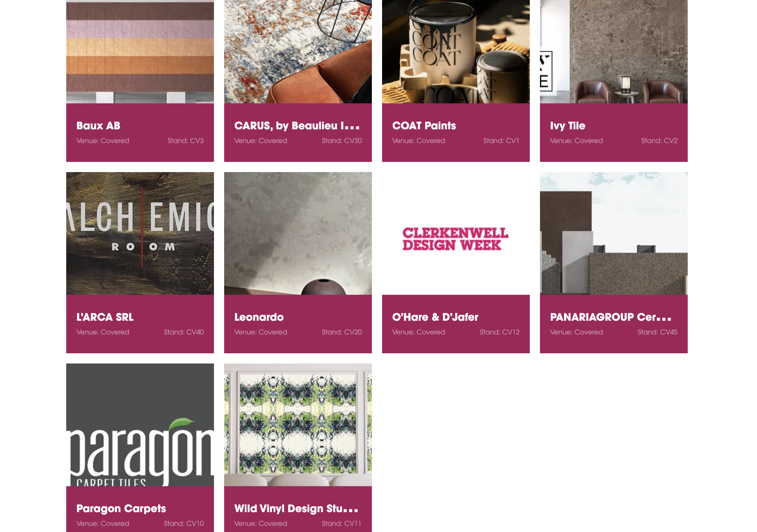757x532 pixels.
Task: Open the L'ARCA SRL title link
Action: 105,317
